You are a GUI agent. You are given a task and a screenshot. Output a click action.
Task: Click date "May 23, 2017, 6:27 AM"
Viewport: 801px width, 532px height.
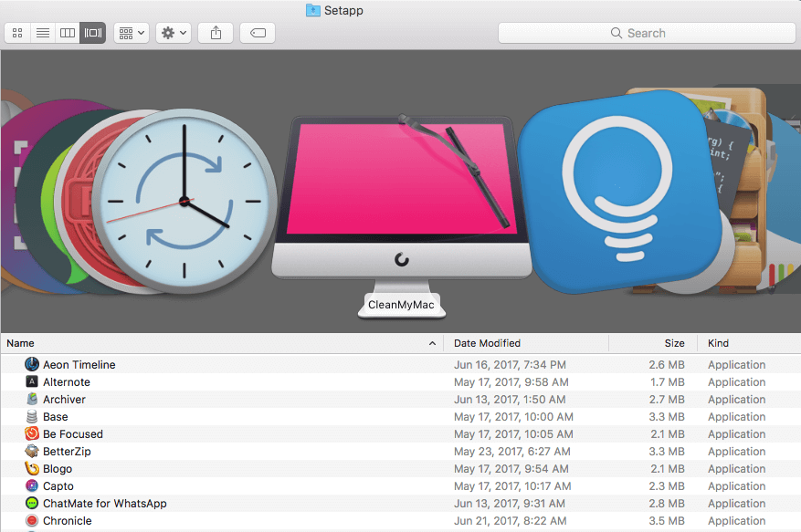pyautogui.click(x=511, y=452)
